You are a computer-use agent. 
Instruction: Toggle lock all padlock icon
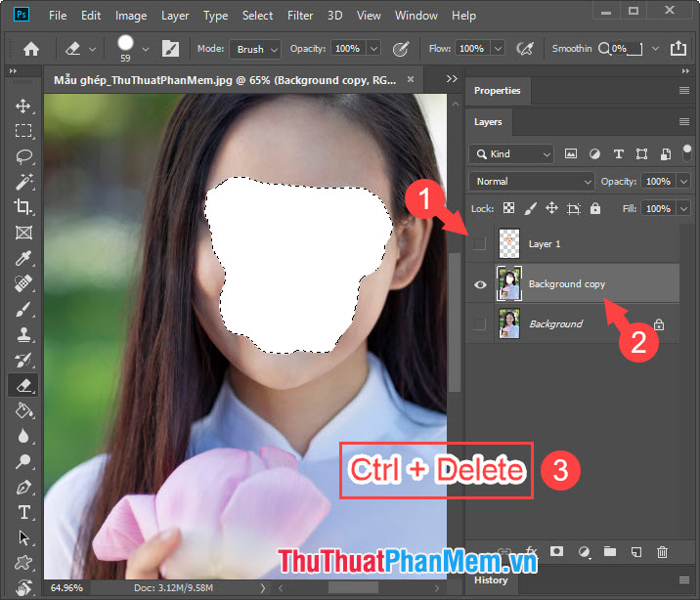tap(595, 208)
